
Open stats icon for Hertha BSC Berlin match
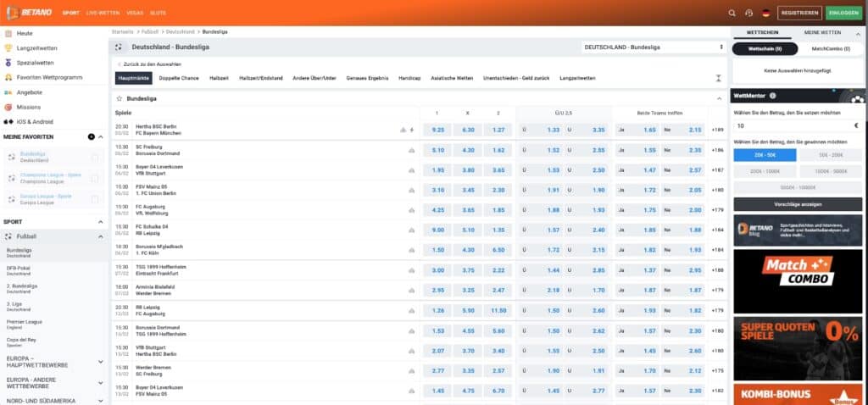point(403,130)
